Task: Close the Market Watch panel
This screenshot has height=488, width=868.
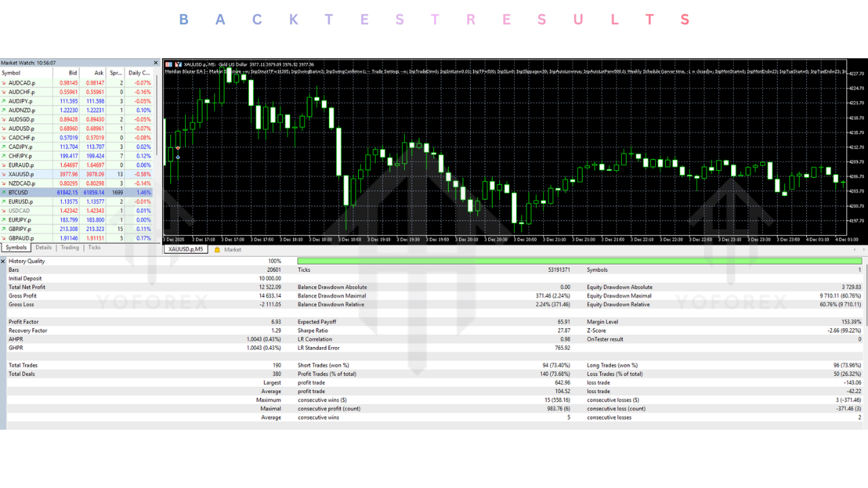Action: tap(155, 63)
